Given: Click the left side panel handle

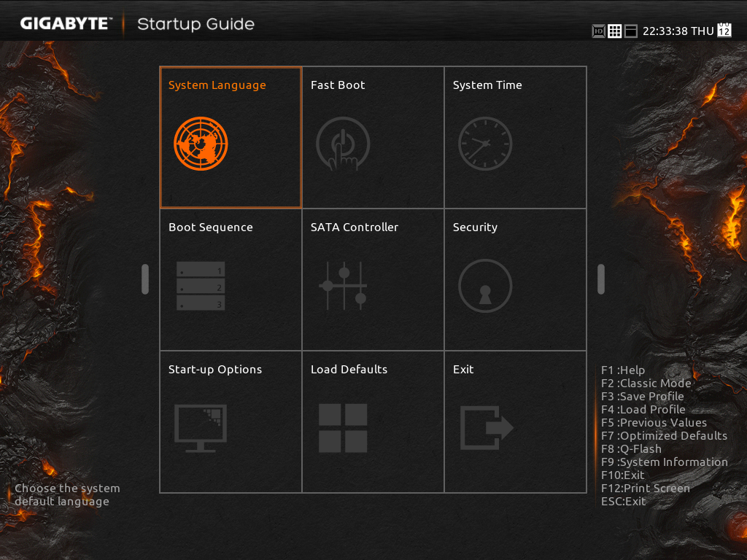Looking at the screenshot, I should (145, 279).
